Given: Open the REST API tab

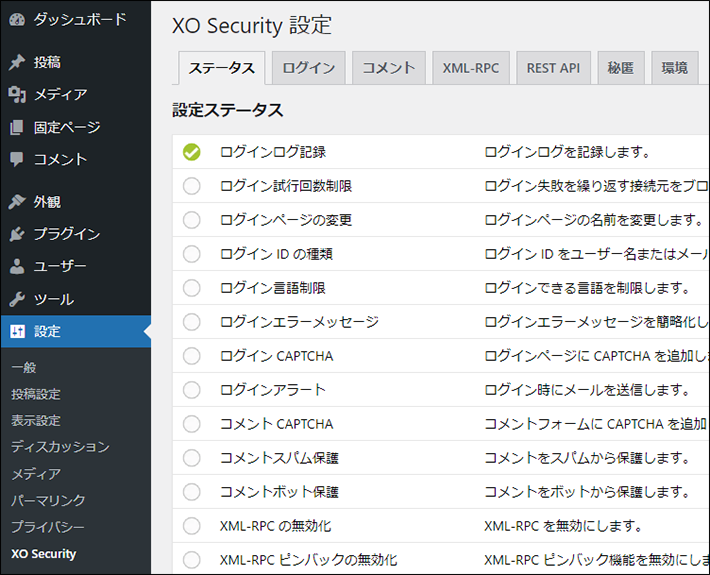Looking at the screenshot, I should point(553,68).
